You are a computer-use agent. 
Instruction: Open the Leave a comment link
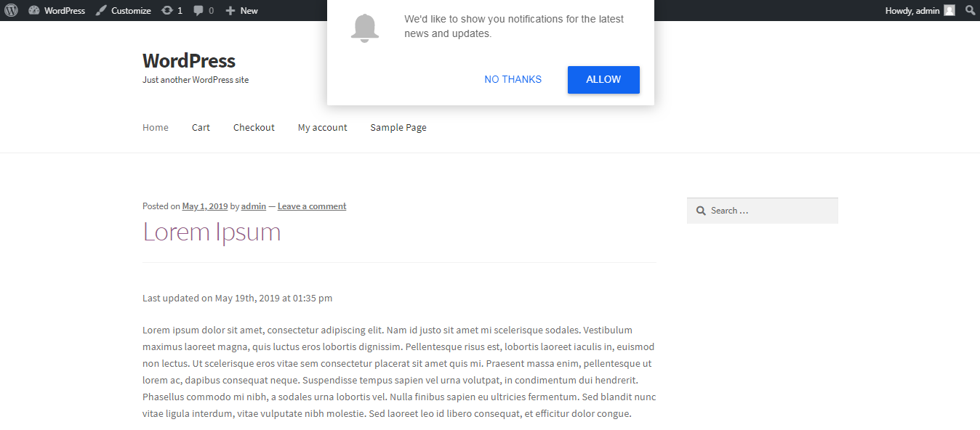[311, 206]
